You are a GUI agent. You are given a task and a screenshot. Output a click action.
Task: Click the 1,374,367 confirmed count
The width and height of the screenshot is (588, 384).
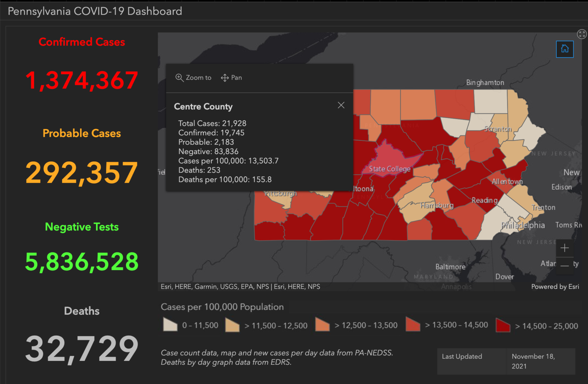pyautogui.click(x=82, y=80)
